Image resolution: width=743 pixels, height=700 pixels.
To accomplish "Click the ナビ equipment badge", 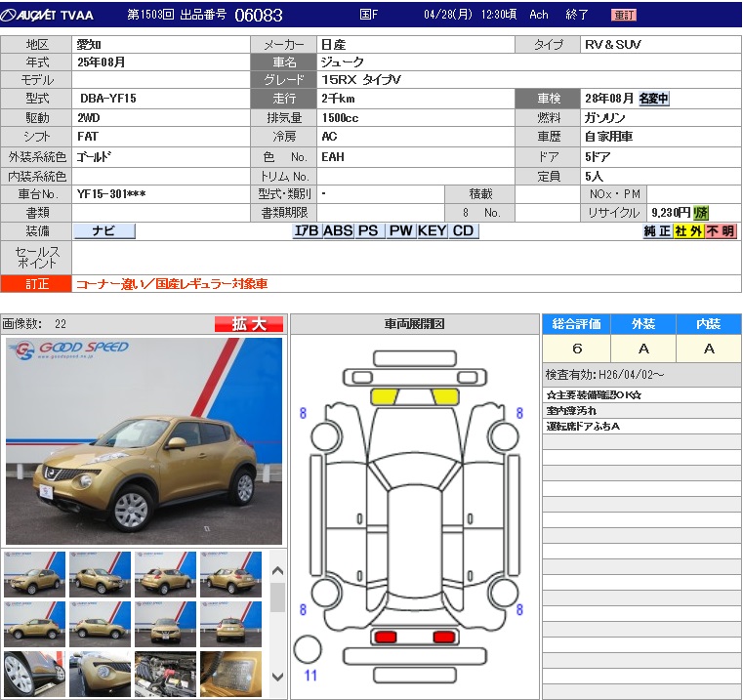I will click(103, 231).
